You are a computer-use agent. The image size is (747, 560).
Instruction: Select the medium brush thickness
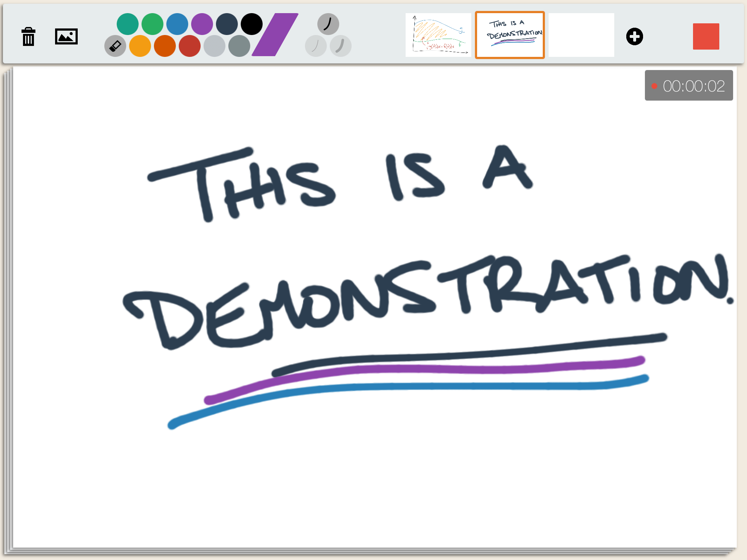click(x=328, y=24)
